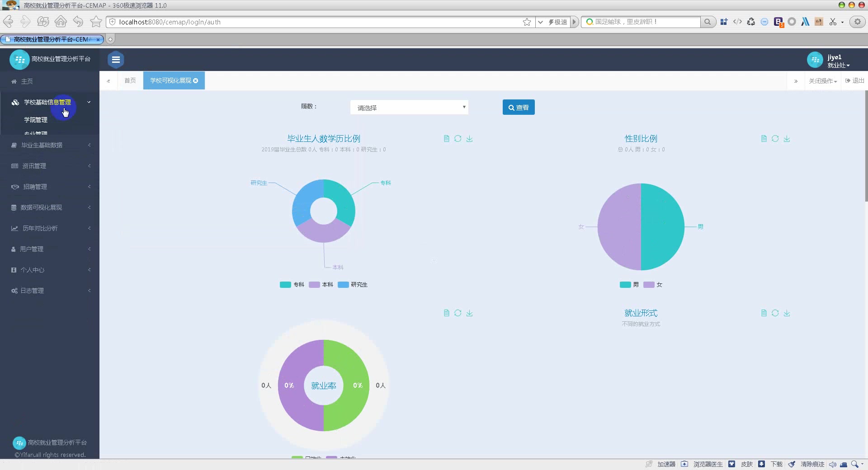Open the 关闭操作 dropdown
This screenshot has width=868, height=470.
point(823,81)
